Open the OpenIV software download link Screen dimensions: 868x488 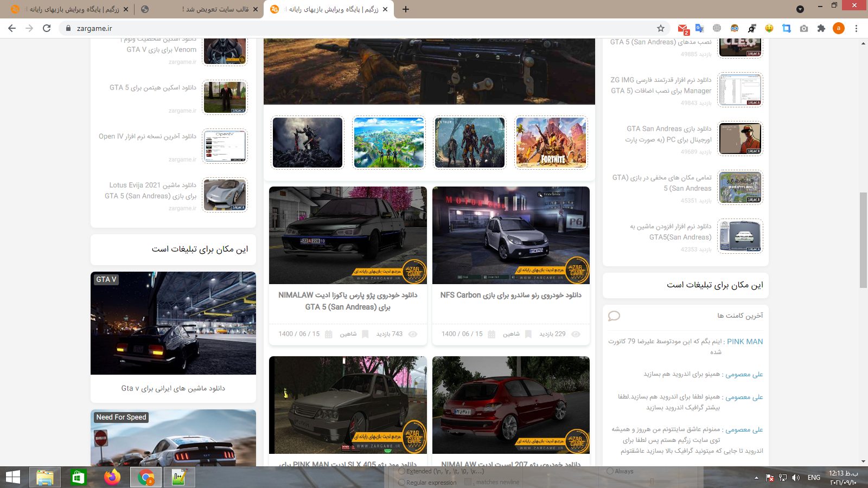(x=148, y=136)
